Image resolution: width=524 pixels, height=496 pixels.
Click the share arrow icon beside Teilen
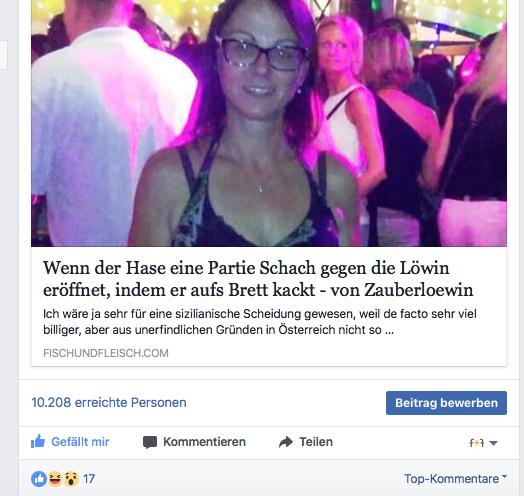click(286, 442)
